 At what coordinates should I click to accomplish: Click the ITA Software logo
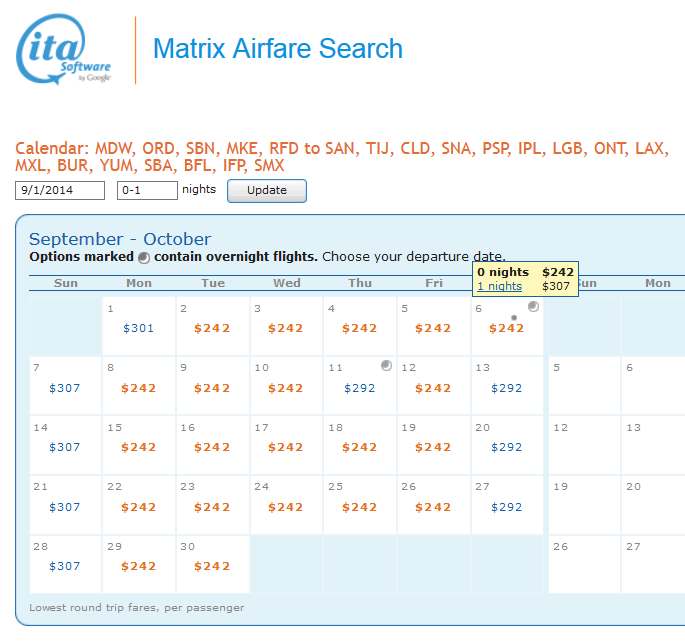pos(64,49)
